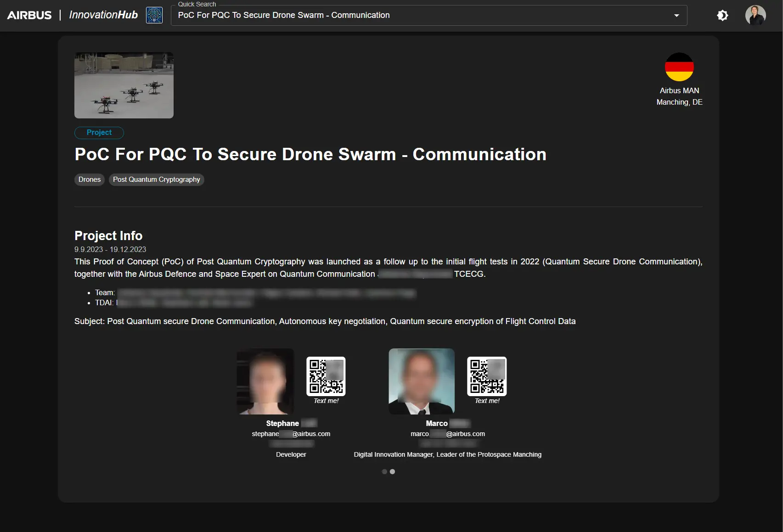Click the Project category chip

coord(99,133)
